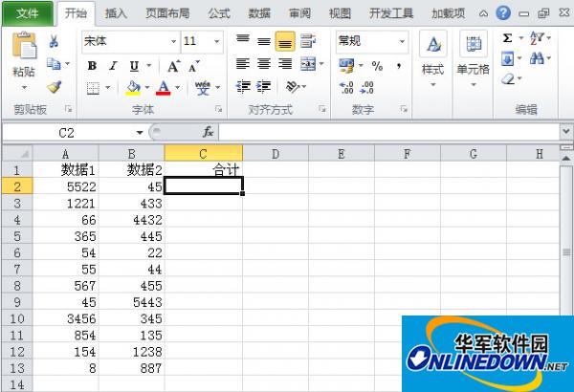Viewport: 574px width, 392px height.
Task: Open borders dropdown arrow
Action: pos(107,88)
